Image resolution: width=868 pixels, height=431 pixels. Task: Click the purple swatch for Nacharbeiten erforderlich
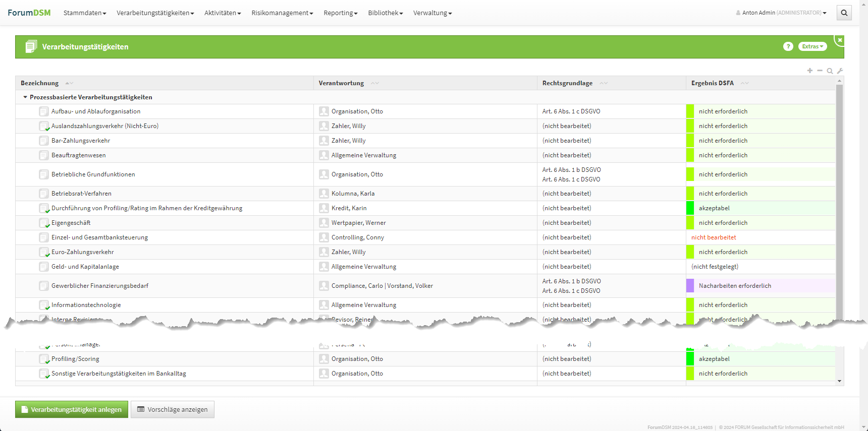coord(690,286)
